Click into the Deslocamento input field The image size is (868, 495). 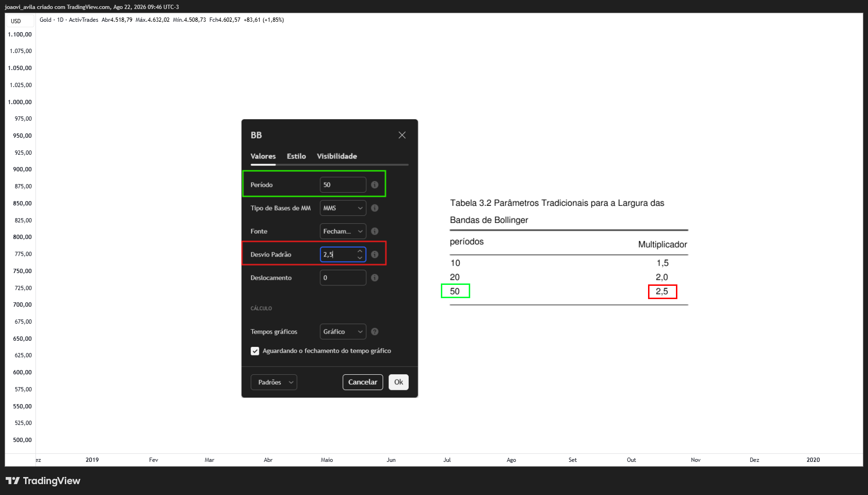[x=343, y=278]
